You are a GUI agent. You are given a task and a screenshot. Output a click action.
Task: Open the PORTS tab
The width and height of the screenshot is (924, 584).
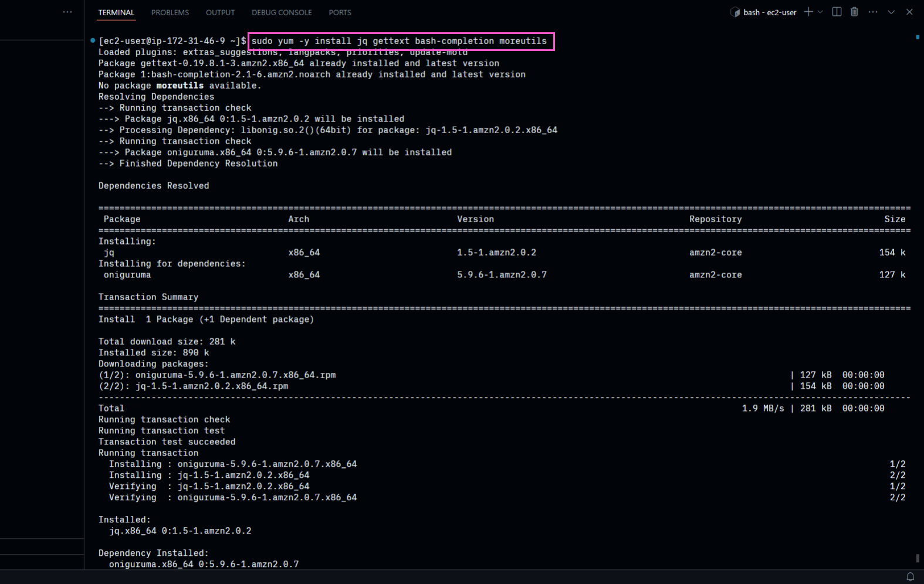(x=340, y=12)
